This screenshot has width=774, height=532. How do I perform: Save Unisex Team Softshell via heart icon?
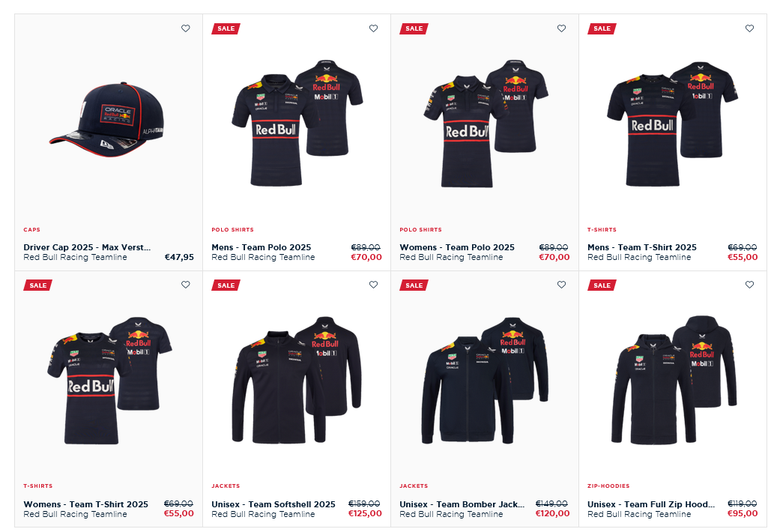coord(374,285)
